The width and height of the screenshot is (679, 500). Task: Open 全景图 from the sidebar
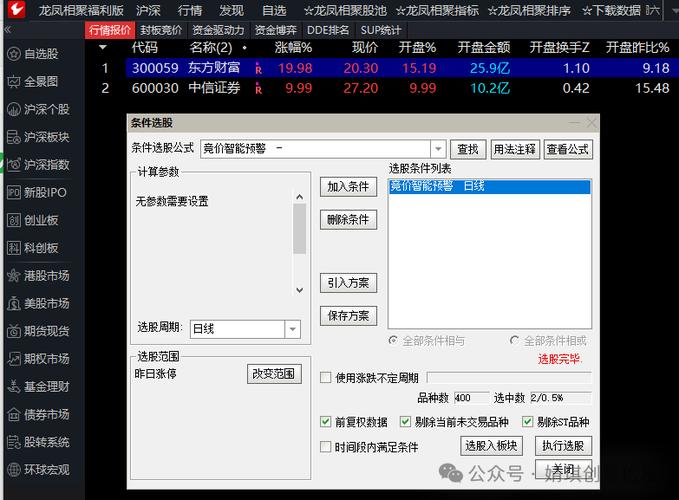pos(33,81)
